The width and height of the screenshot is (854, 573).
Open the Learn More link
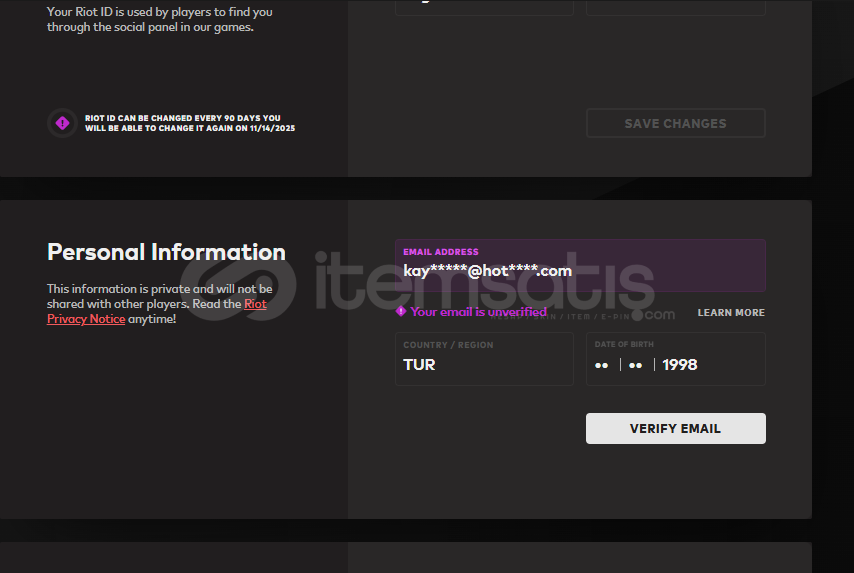tap(731, 313)
